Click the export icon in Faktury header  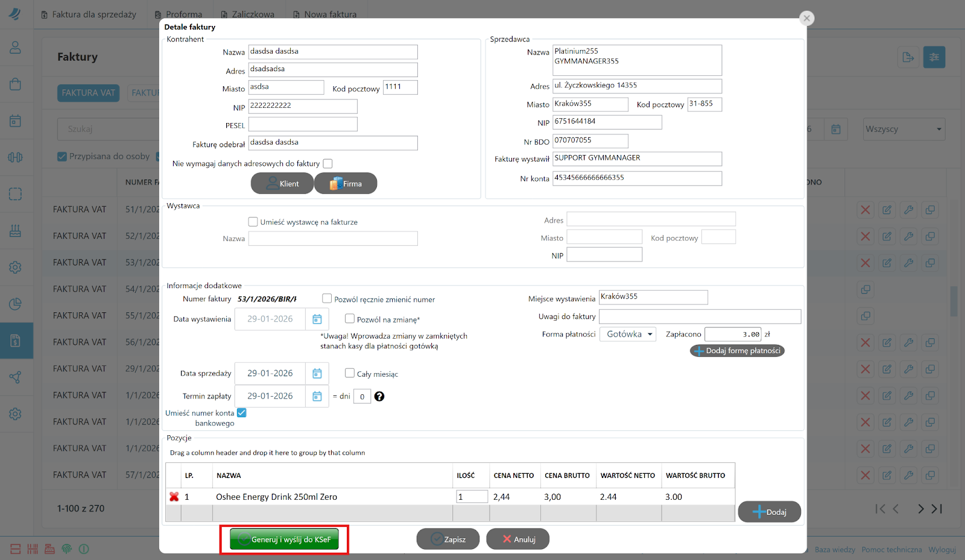pyautogui.click(x=908, y=57)
